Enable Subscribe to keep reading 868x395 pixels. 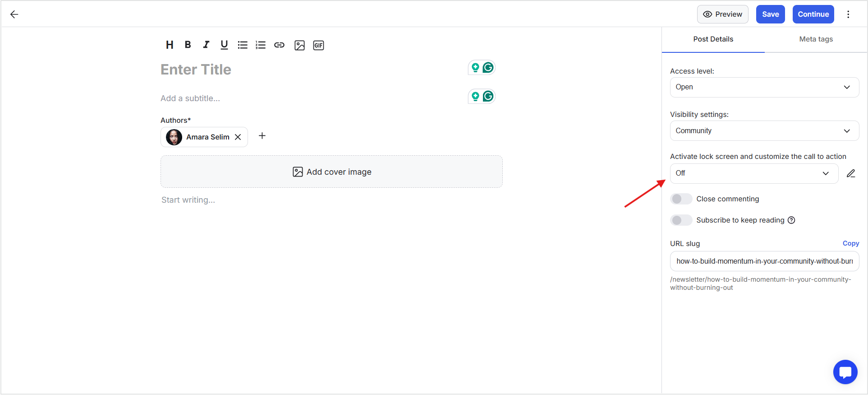[681, 220]
